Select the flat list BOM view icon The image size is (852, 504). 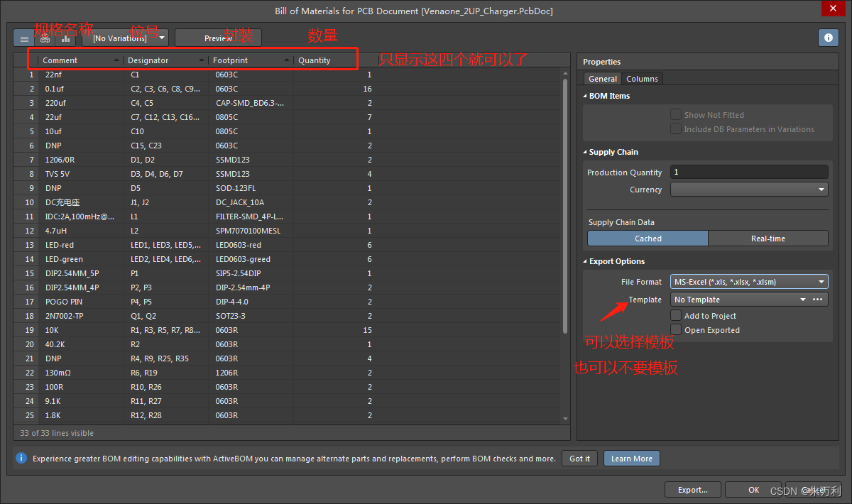coord(24,38)
